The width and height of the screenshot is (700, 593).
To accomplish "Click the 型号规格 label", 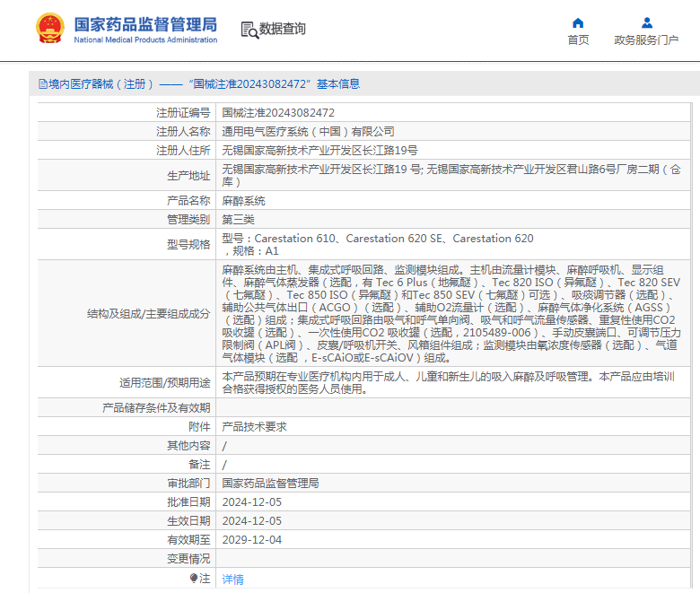I will [188, 245].
